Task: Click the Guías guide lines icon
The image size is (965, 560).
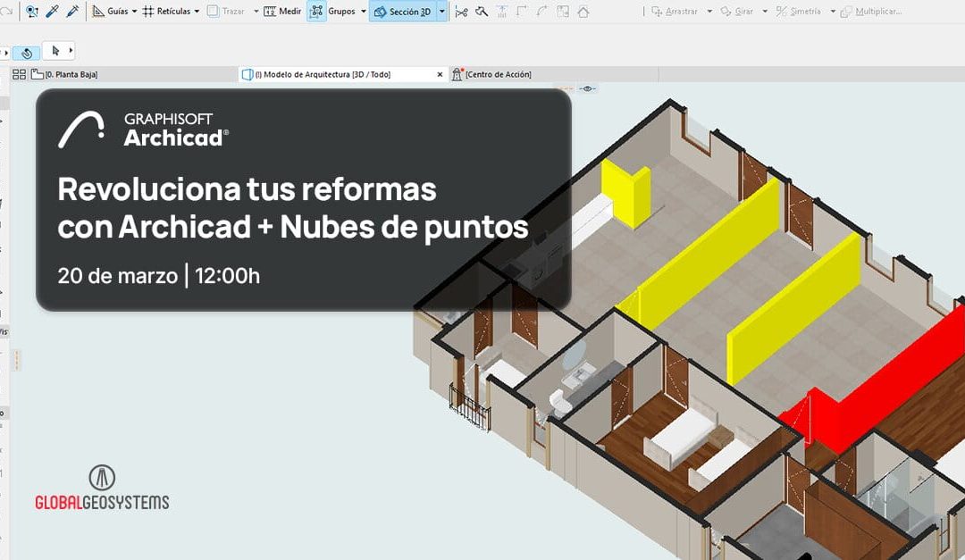Action: coord(98,11)
